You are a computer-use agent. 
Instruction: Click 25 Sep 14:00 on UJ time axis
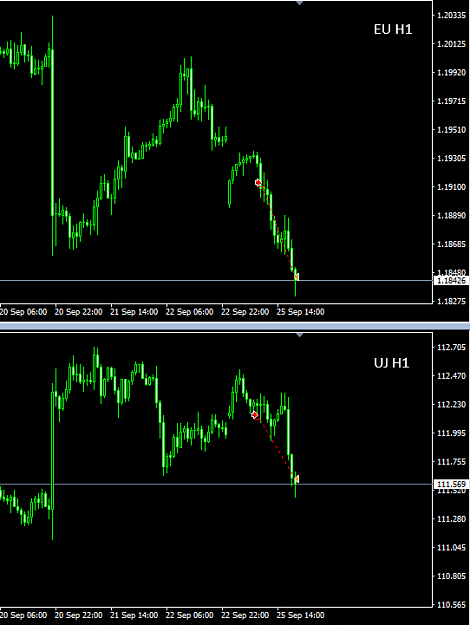tap(300, 615)
